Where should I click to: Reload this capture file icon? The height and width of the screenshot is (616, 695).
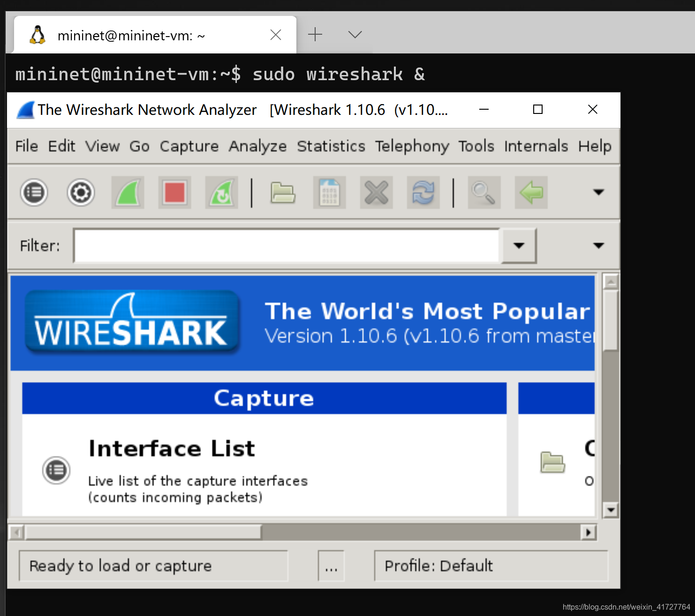[423, 192]
